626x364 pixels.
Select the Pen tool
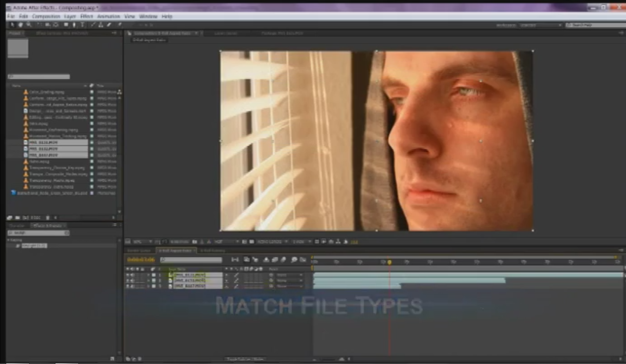click(74, 25)
